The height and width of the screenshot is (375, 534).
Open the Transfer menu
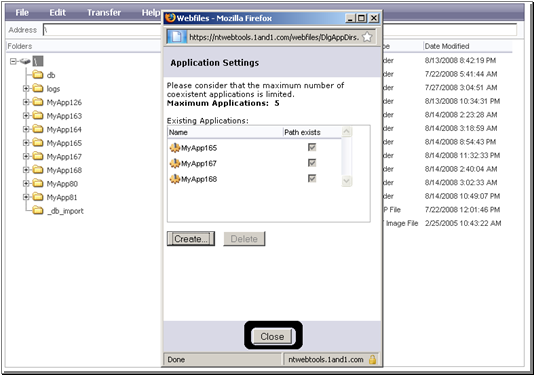pos(104,13)
